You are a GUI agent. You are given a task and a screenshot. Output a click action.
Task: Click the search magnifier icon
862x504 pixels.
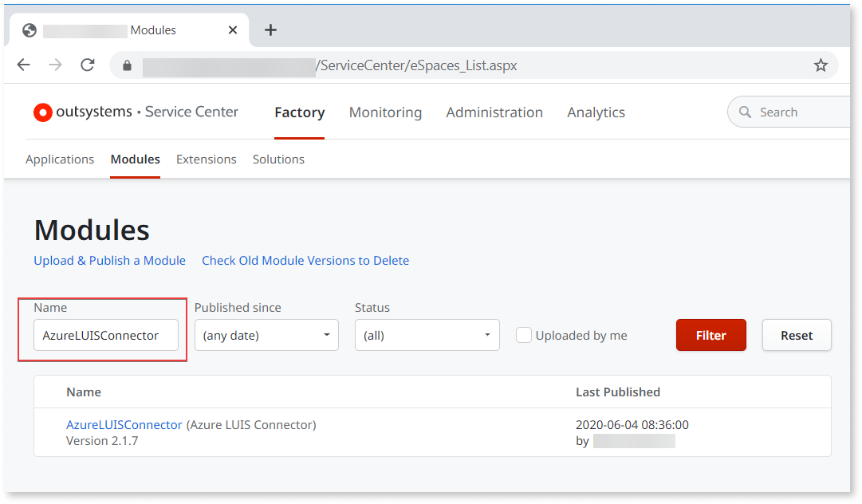(744, 112)
